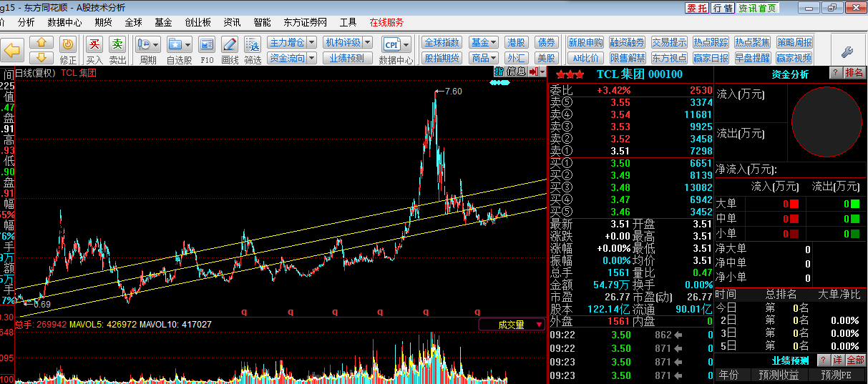Click the 股指期货 button
Screen dimensions: 868x384
point(442,59)
